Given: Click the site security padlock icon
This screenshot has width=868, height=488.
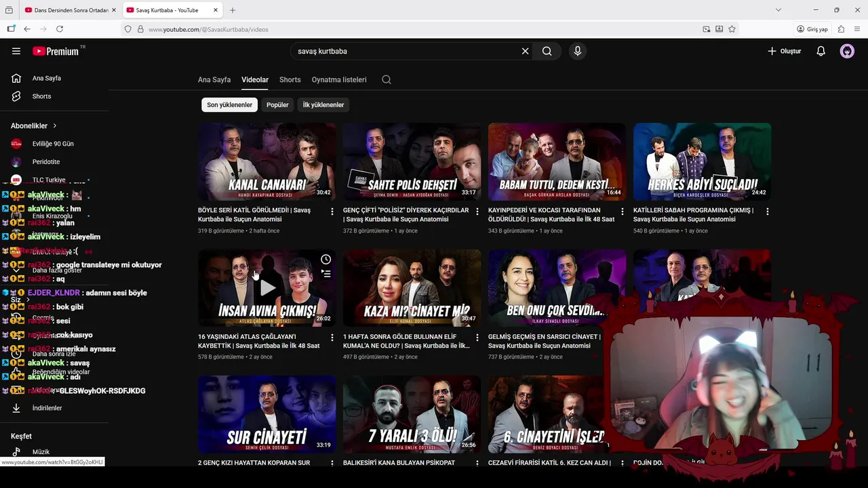Looking at the screenshot, I should coord(140,29).
